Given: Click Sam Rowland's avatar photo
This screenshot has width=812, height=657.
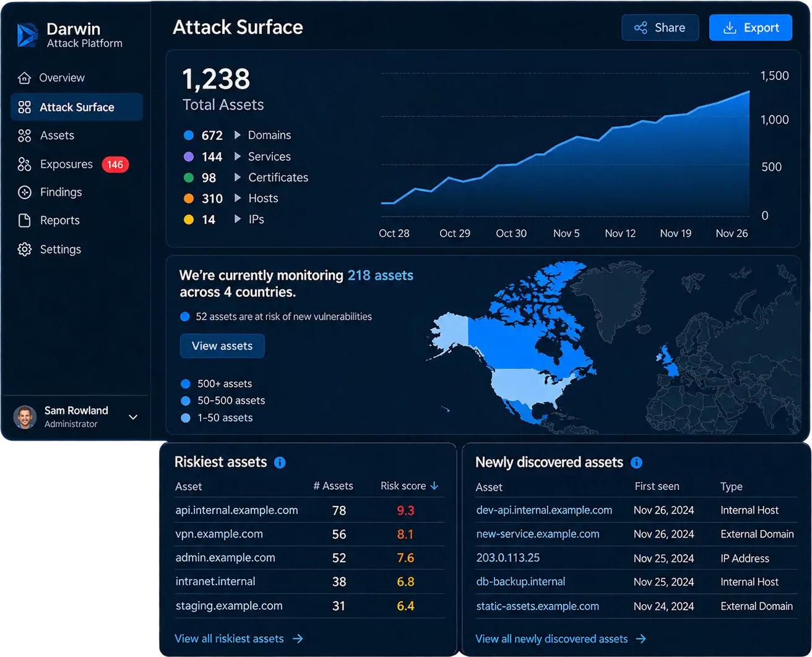Looking at the screenshot, I should [25, 417].
